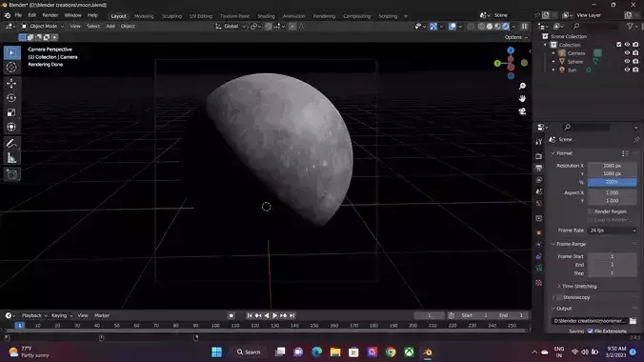The width and height of the screenshot is (644, 362).
Task: Open File Explorer from the taskbar
Action: [x=335, y=352]
